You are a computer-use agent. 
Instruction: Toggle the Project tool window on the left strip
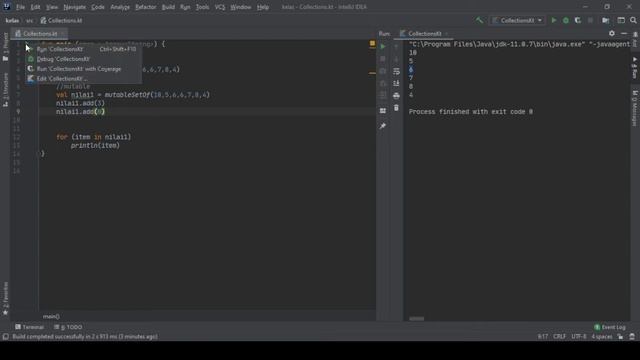[5, 47]
